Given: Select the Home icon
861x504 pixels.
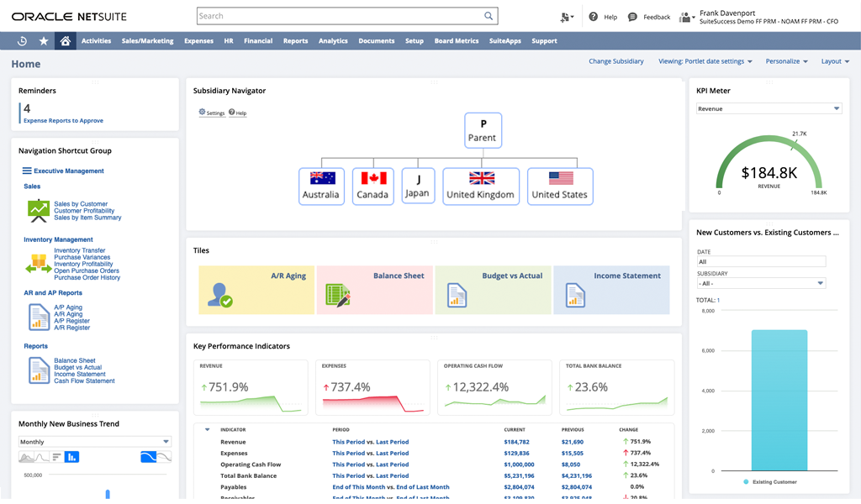Looking at the screenshot, I should tap(65, 40).
